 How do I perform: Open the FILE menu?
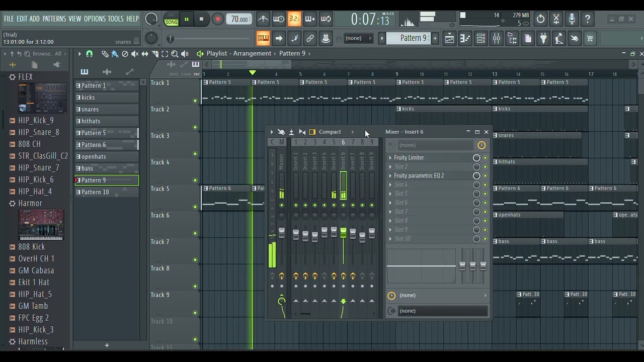pyautogui.click(x=9, y=19)
